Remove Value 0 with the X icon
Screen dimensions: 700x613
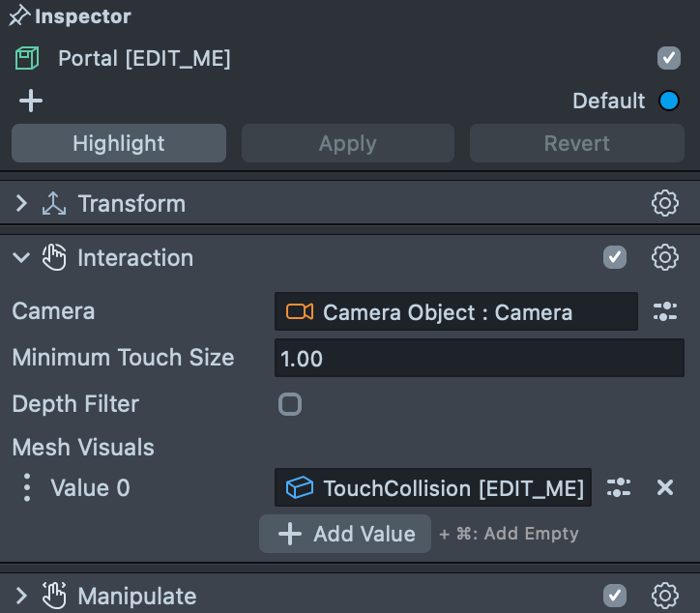(x=665, y=487)
